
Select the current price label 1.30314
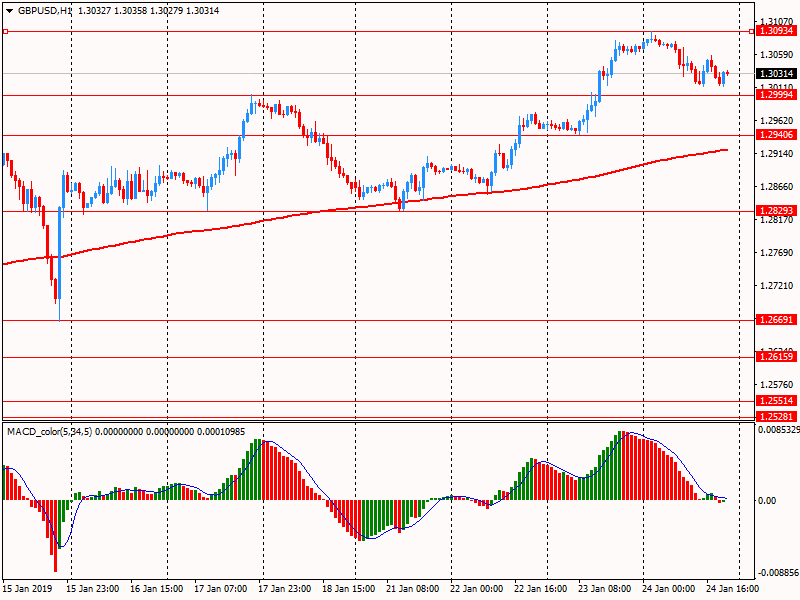pos(776,74)
